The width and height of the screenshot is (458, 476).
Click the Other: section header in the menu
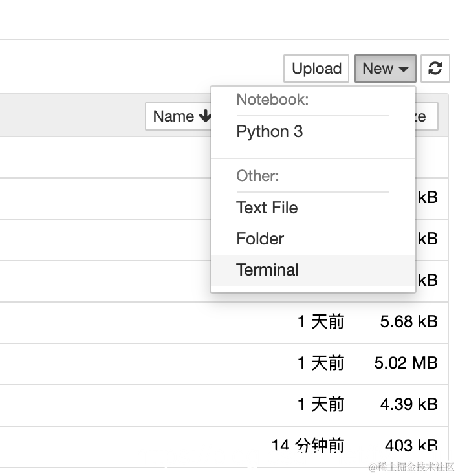coord(257,176)
